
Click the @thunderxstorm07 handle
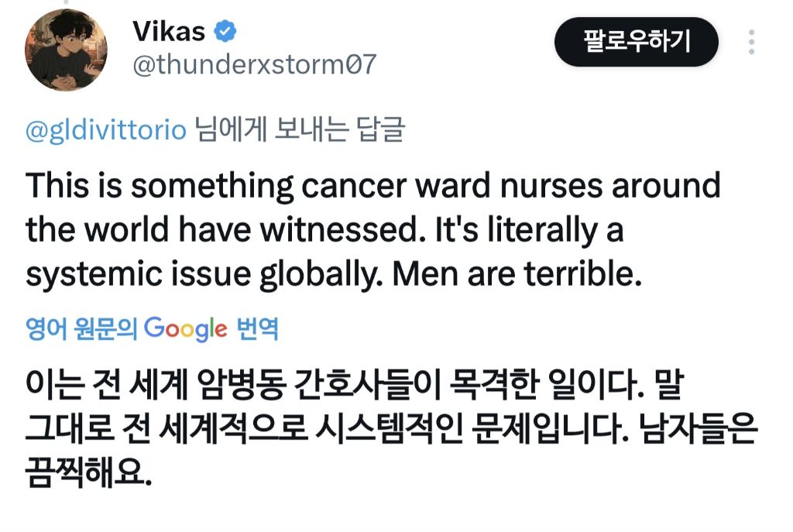255,65
